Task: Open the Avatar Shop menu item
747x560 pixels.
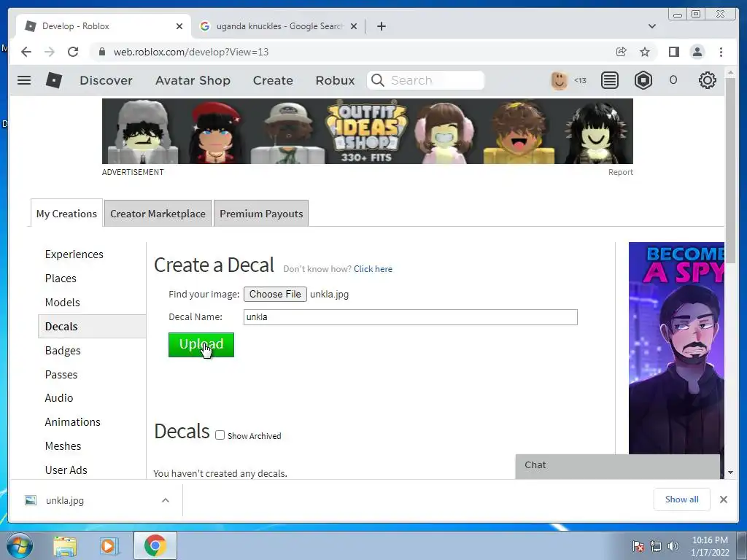Action: click(x=193, y=80)
